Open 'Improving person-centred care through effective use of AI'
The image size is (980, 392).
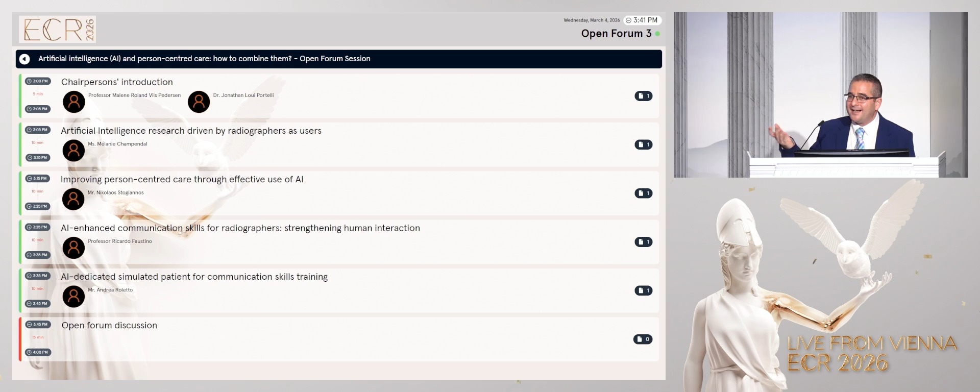[339, 193]
